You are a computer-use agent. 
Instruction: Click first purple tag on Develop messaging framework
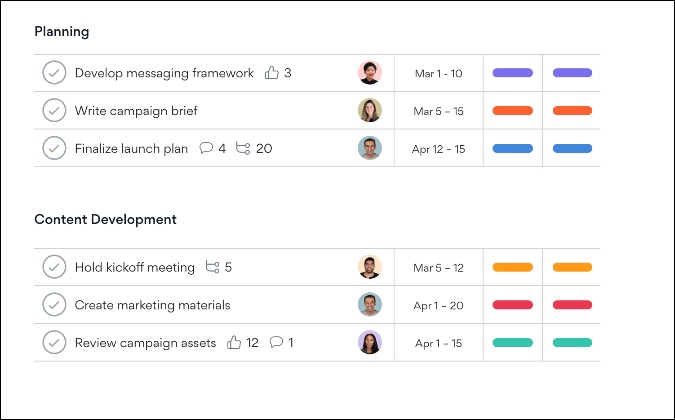[512, 73]
